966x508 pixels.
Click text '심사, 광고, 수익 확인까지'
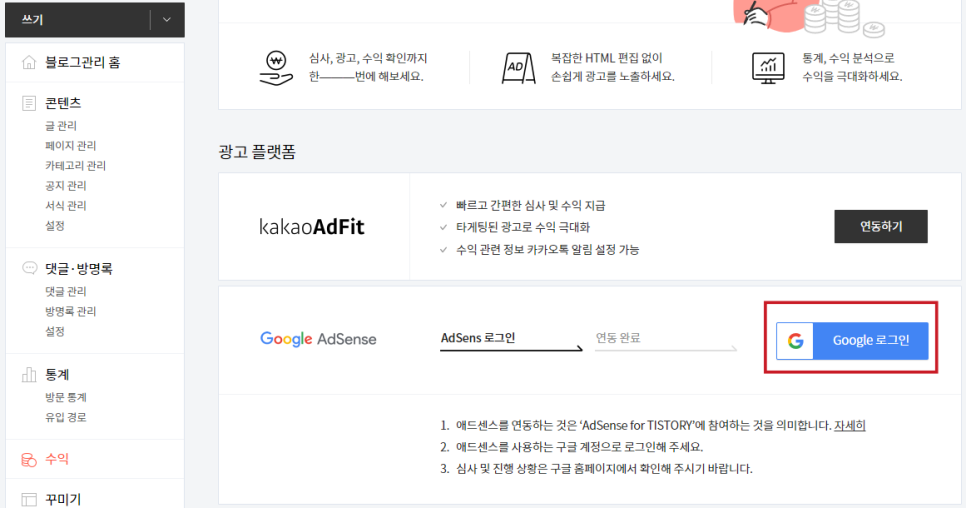368,58
